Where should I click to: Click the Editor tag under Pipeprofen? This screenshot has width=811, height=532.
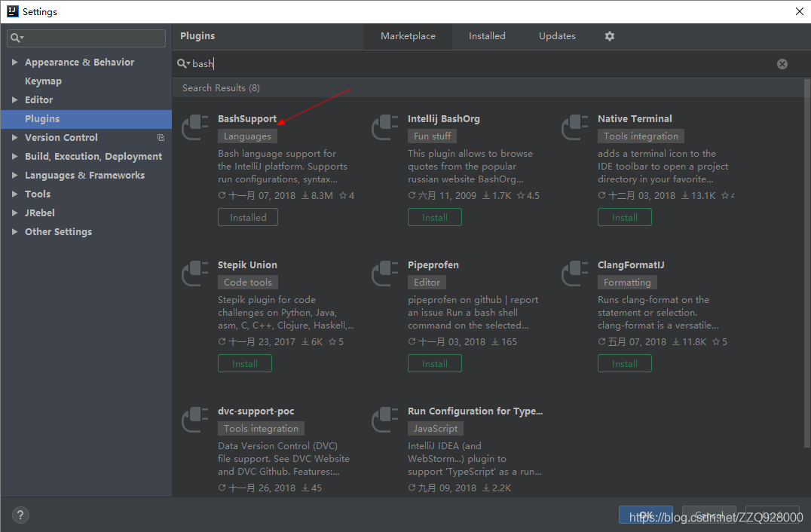coord(427,283)
